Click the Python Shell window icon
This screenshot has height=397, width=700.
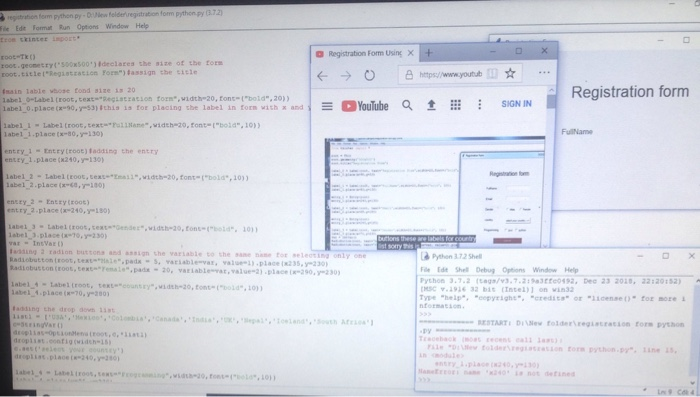pos(425,256)
